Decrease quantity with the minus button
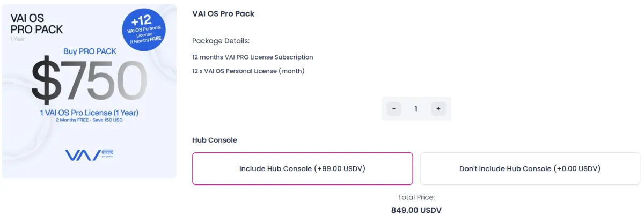This screenshot has height=222, width=644. pyautogui.click(x=394, y=109)
